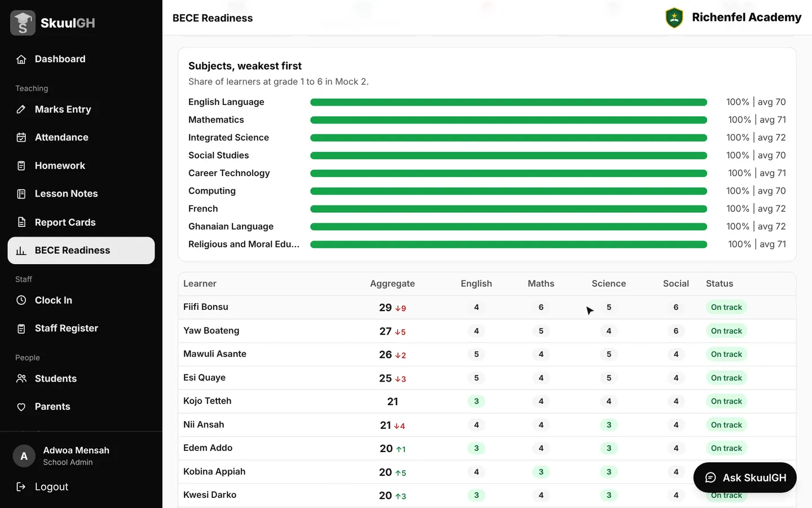Click the Dashboard home icon
Screen dimensions: 812x508
point(21,59)
